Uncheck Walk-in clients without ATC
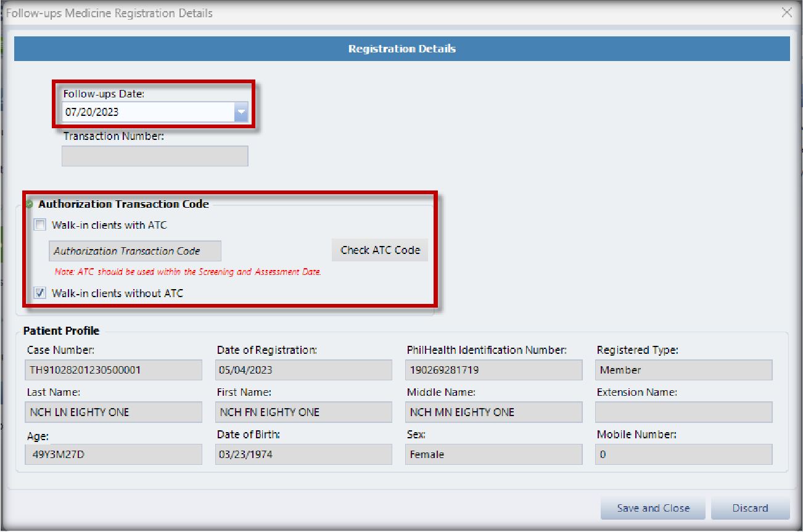 coord(41,293)
